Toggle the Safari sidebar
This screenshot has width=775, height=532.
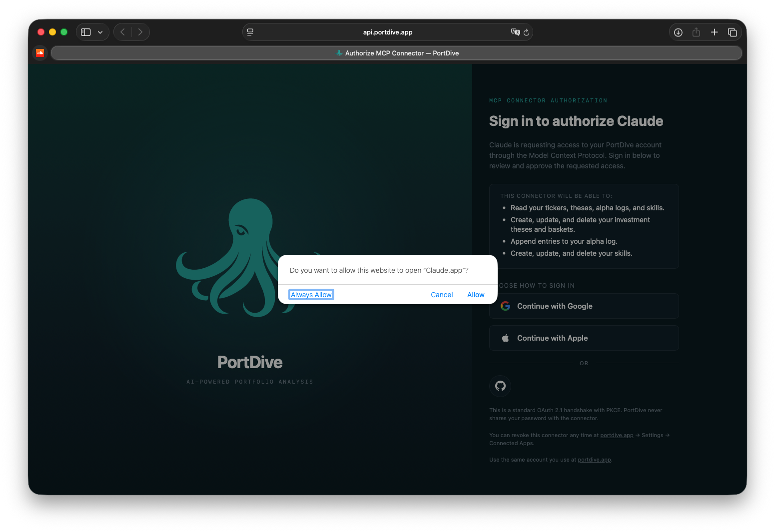point(86,32)
